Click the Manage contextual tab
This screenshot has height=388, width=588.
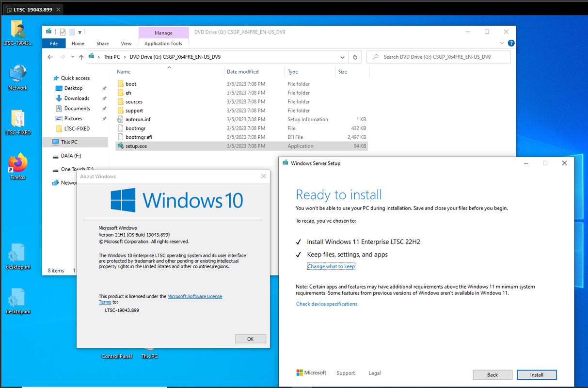click(x=163, y=33)
